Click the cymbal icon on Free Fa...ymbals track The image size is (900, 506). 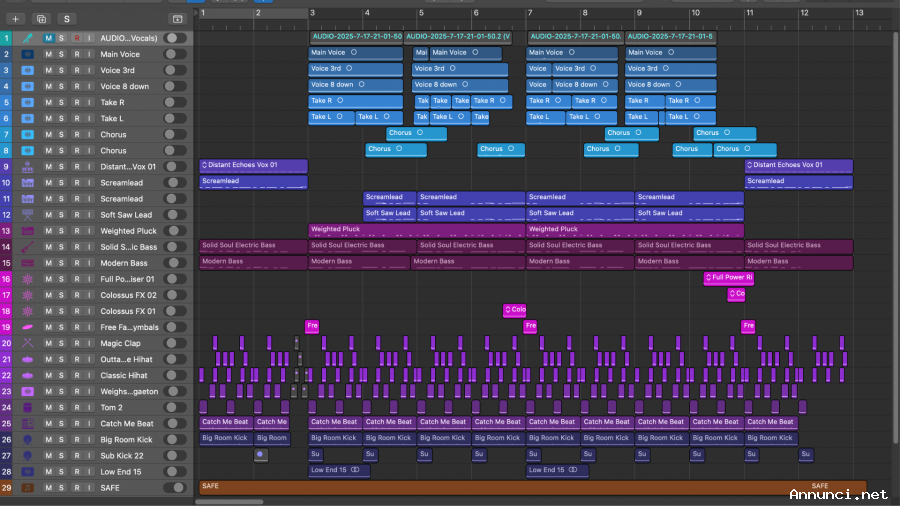[28, 327]
